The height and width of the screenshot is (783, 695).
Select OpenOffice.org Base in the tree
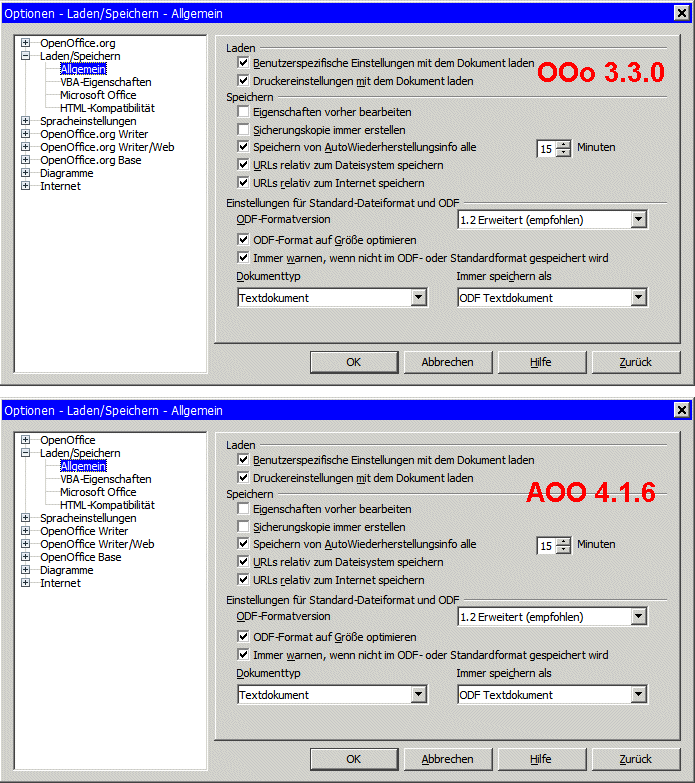90,160
